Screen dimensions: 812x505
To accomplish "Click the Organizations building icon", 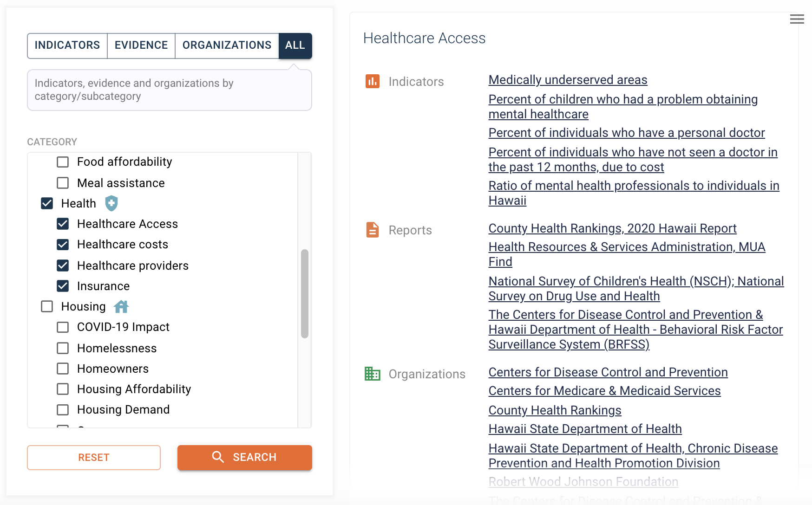I will 373,374.
